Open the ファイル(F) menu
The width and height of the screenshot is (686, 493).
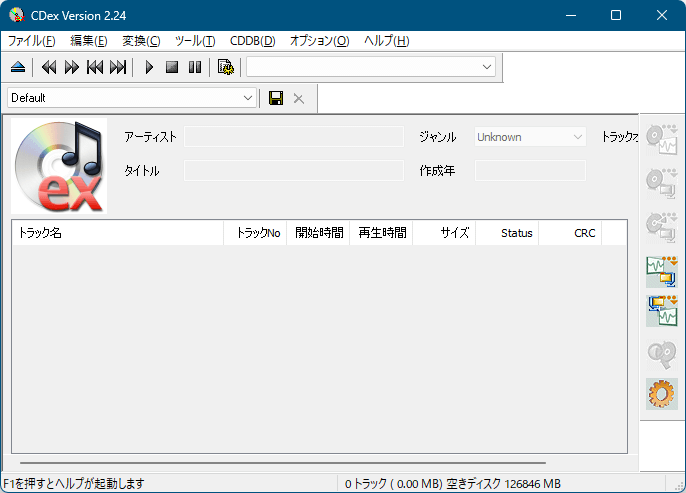[32, 41]
